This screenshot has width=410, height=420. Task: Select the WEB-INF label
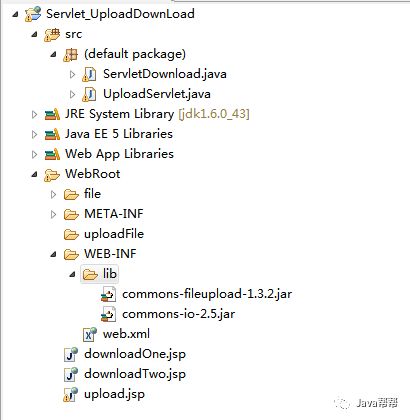[x=110, y=254]
